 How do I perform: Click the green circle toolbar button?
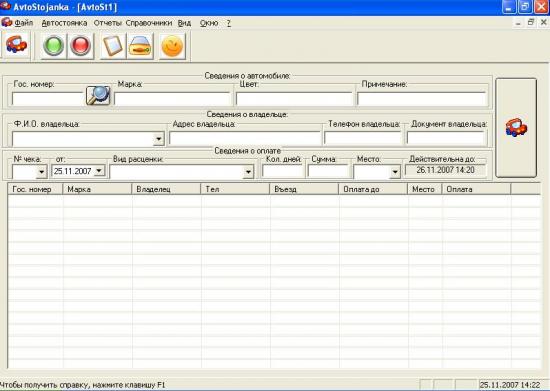tap(53, 46)
